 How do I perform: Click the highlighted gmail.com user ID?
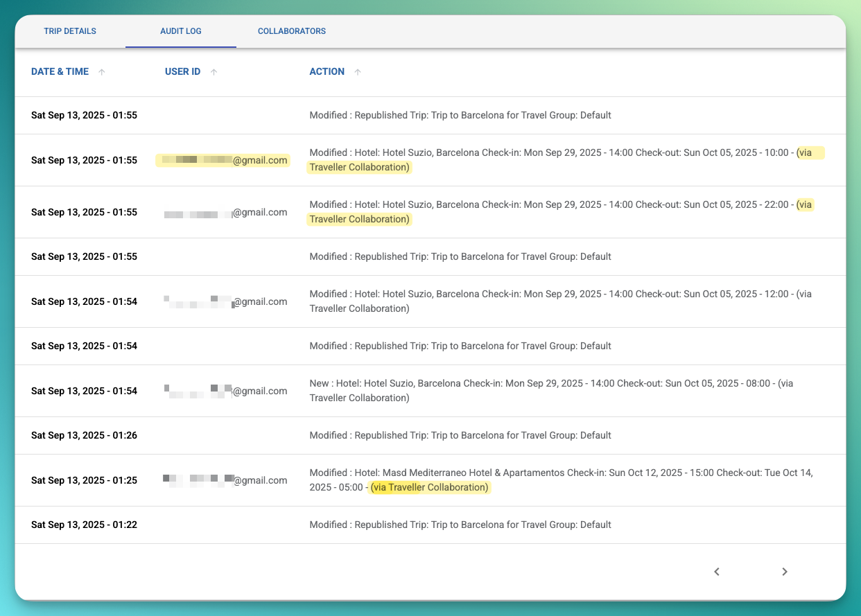pos(223,160)
